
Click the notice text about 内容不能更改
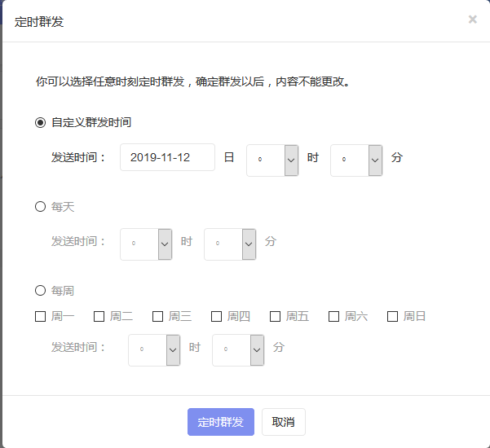(x=192, y=81)
